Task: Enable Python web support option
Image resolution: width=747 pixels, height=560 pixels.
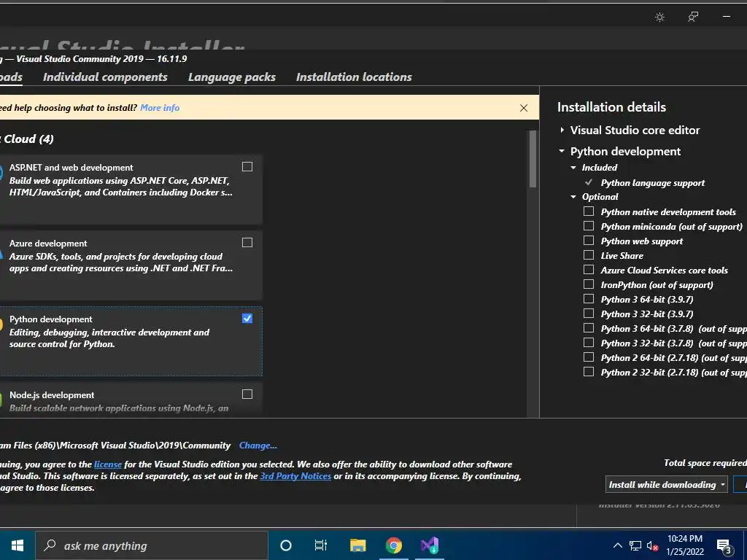Action: click(x=589, y=241)
